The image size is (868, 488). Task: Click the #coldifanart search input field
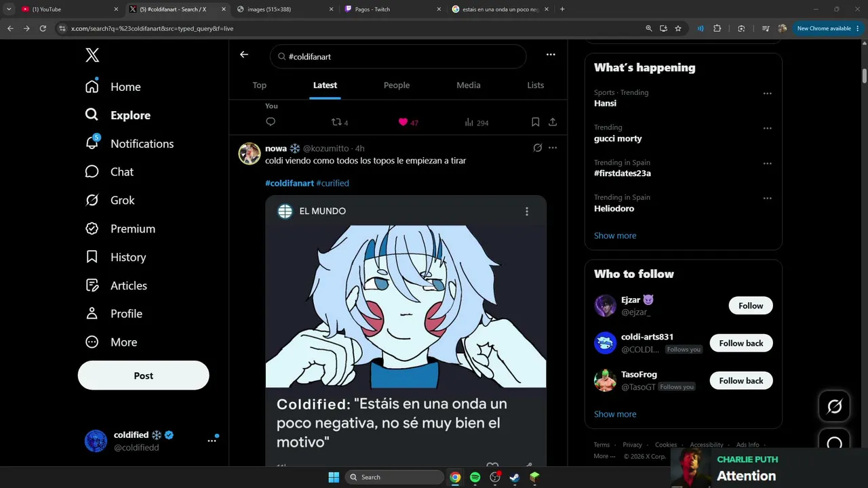pyautogui.click(x=398, y=56)
